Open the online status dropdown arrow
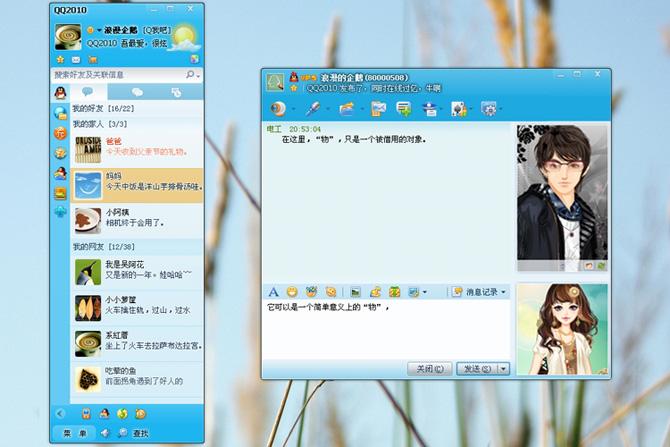Viewport: 670px width, 447px height. (99, 30)
